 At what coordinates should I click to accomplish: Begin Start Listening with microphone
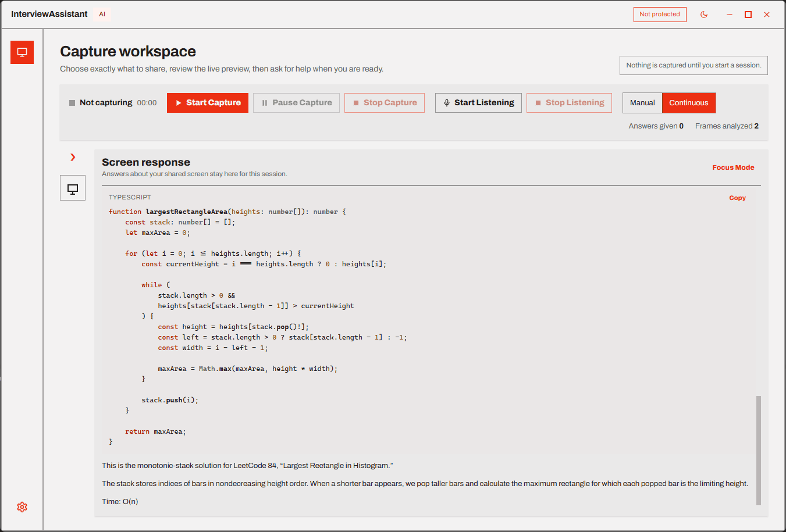tap(478, 103)
